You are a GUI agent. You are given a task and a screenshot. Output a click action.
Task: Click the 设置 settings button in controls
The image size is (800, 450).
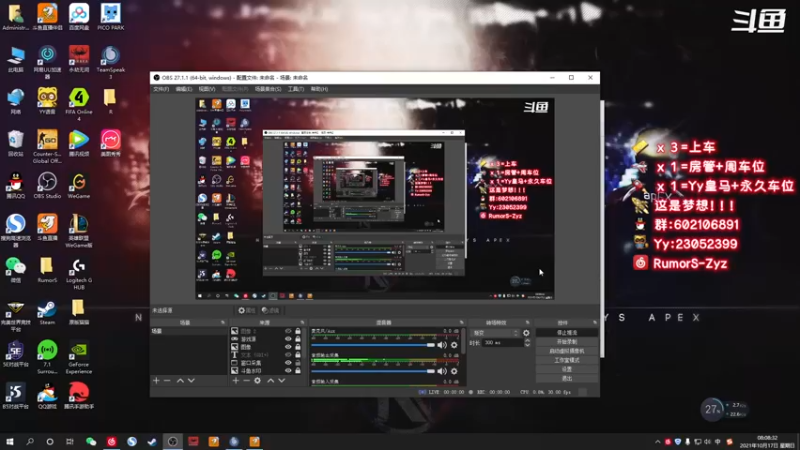click(x=567, y=369)
